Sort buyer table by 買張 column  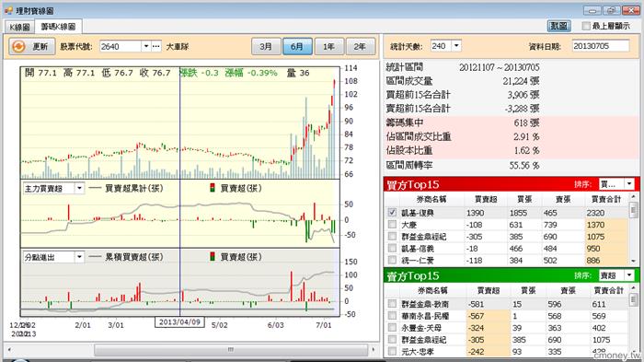tap(524, 199)
